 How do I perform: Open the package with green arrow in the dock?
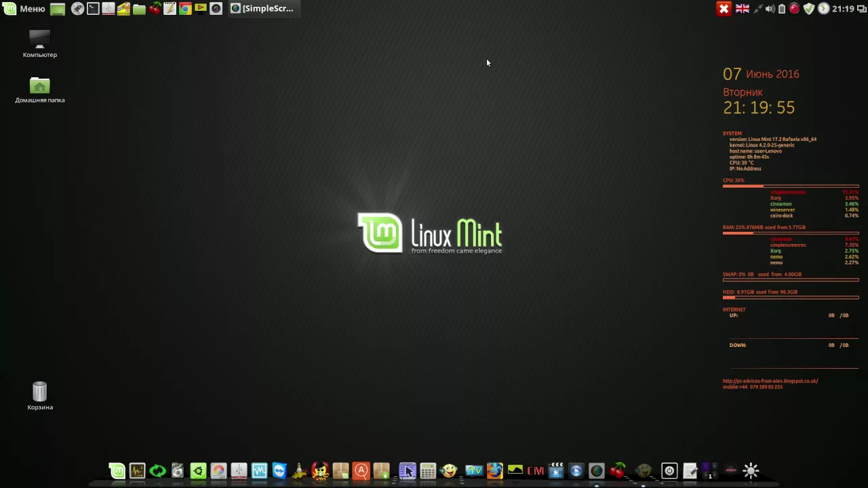click(381, 470)
